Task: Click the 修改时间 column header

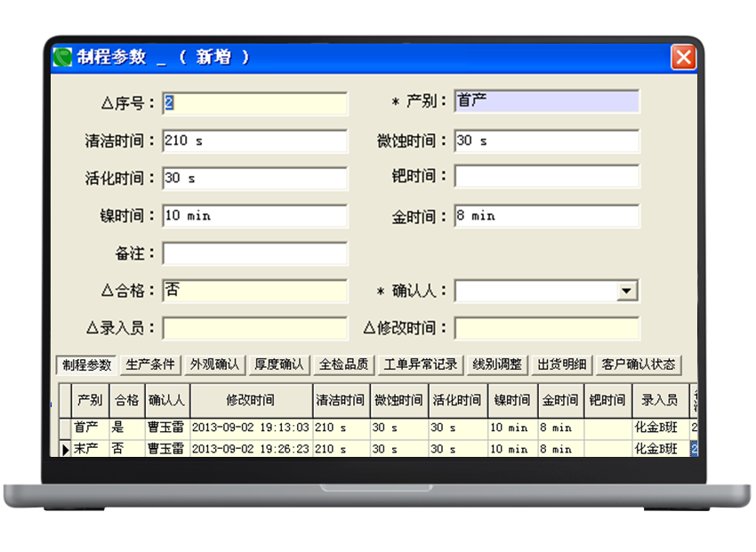Action: tap(250, 401)
